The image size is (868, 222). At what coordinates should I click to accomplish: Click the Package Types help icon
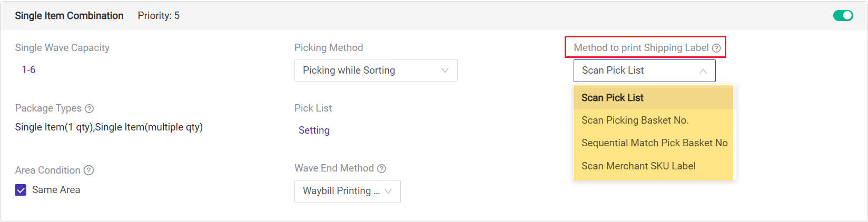[x=90, y=109]
